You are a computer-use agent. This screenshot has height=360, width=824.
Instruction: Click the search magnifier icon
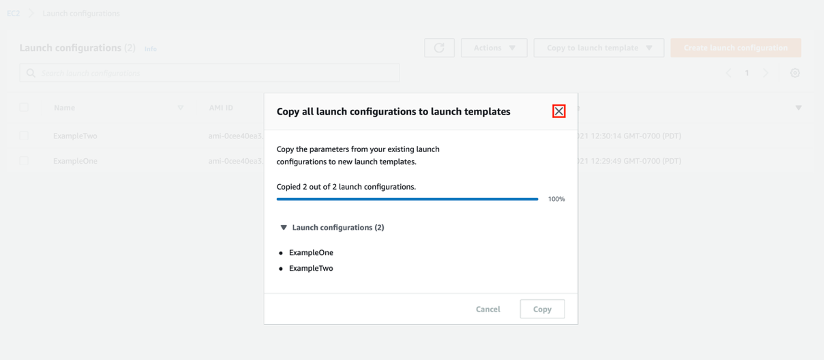[x=31, y=73]
